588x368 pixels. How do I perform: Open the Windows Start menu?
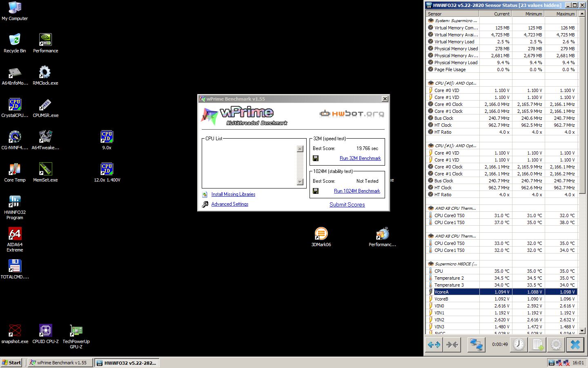coord(11,363)
